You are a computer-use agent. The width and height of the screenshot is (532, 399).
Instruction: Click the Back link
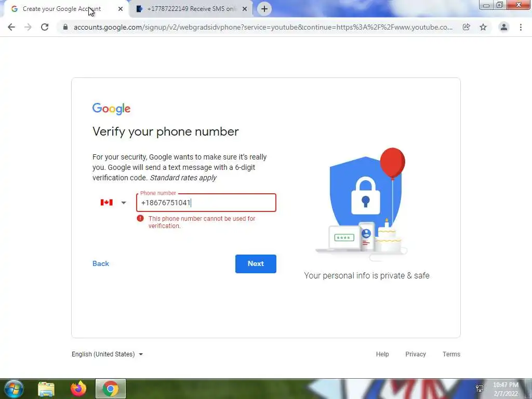click(x=101, y=263)
